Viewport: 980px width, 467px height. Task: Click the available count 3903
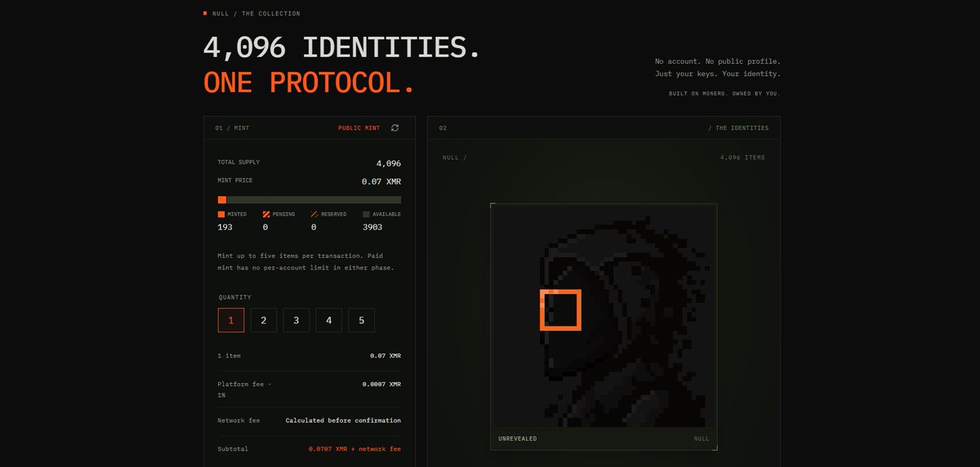point(372,227)
